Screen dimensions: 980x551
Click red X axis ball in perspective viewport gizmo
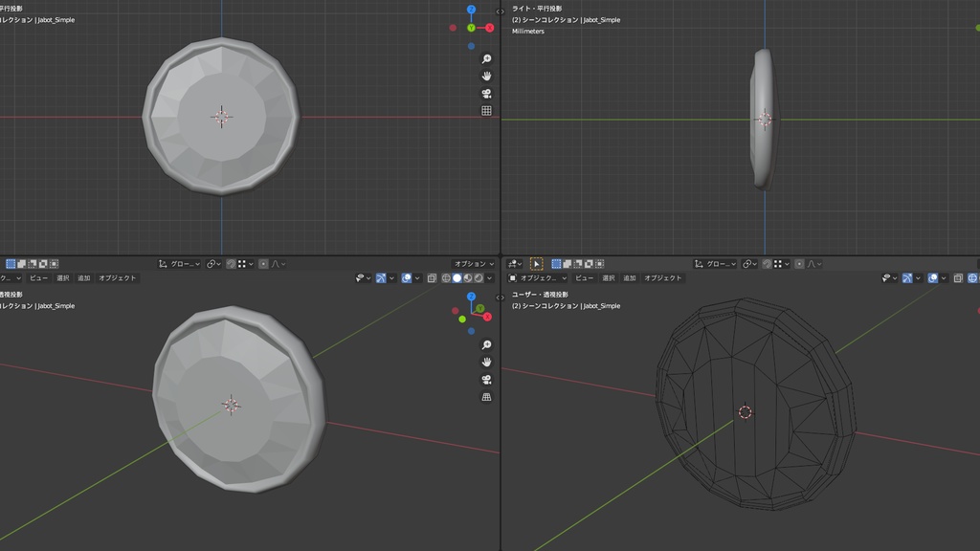487,317
